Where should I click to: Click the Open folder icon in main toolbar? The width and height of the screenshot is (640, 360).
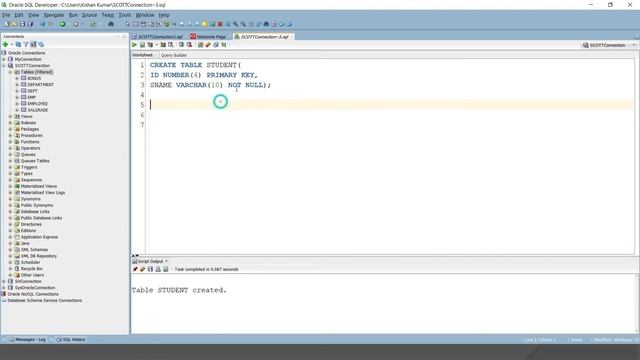pyautogui.click(x=15, y=24)
